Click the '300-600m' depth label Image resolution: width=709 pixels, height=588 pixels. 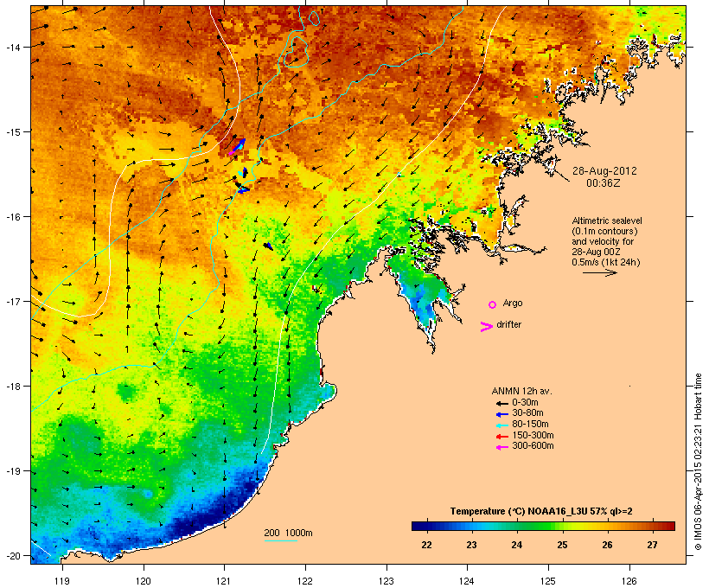tap(533, 446)
